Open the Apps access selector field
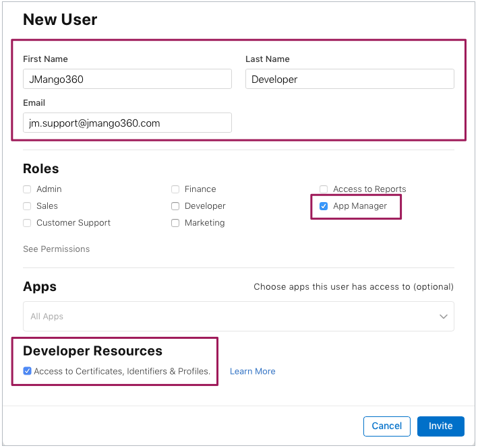Viewport: 478px width, 448px height. pos(229,317)
